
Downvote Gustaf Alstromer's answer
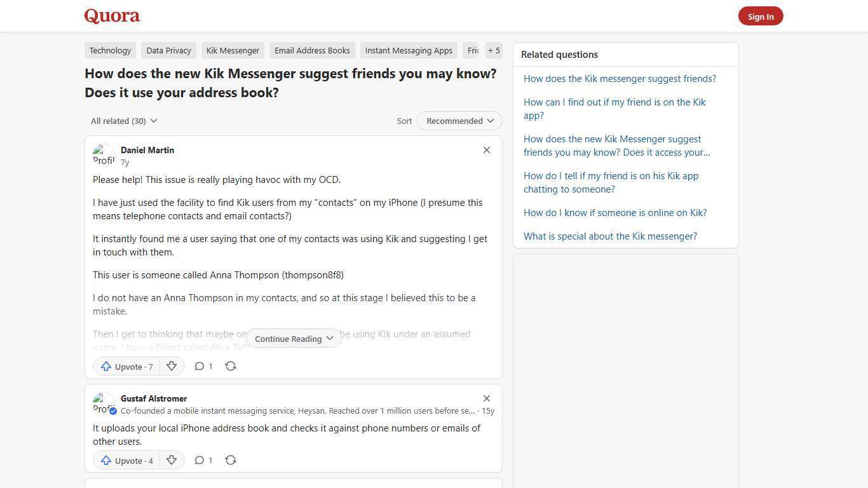172,460
